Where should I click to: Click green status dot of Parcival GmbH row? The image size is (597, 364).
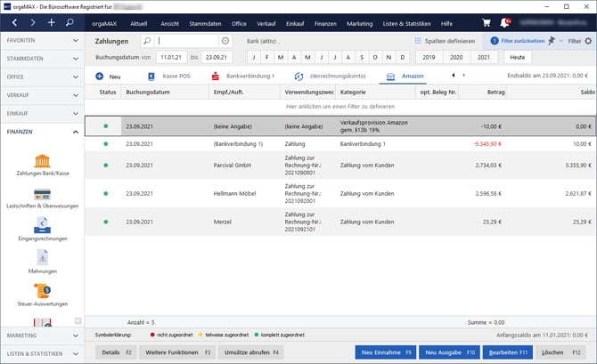pyautogui.click(x=106, y=165)
